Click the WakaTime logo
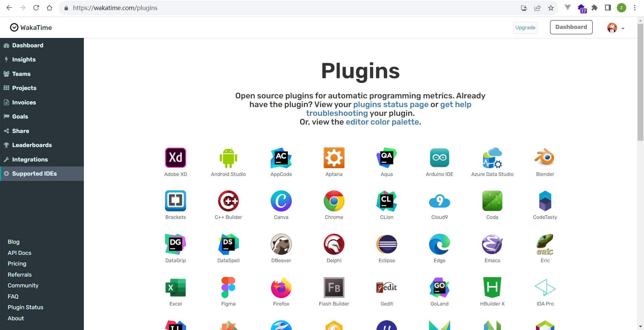This screenshot has width=644, height=330. [31, 28]
